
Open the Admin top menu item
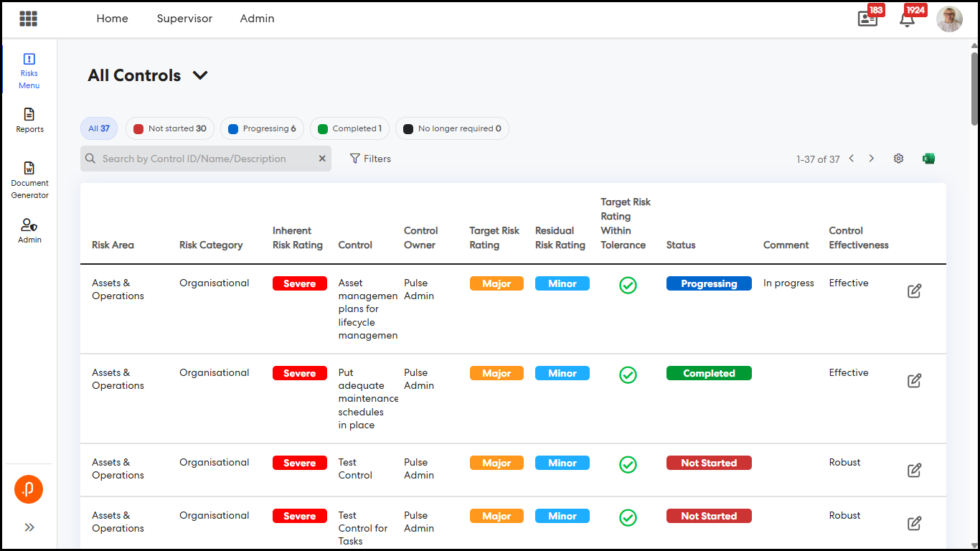click(x=257, y=19)
